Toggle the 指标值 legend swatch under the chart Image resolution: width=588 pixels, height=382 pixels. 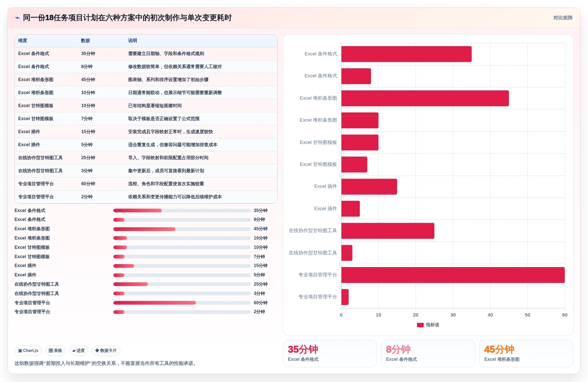coord(420,325)
